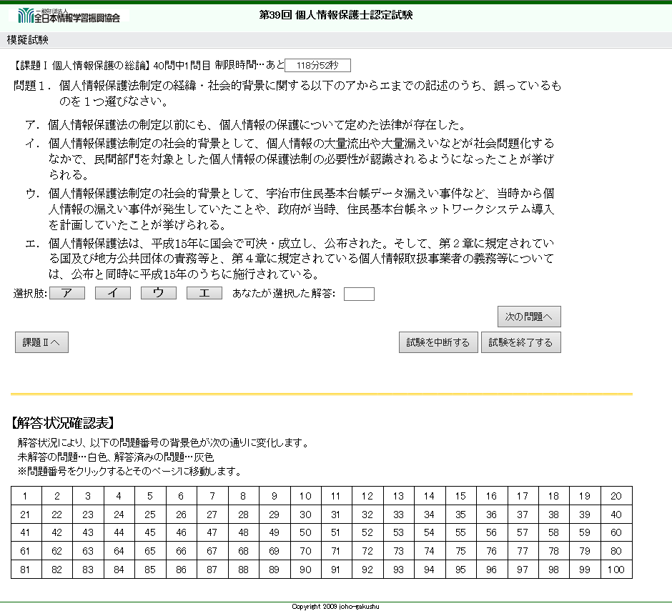Image resolution: width=672 pixels, height=616 pixels.
Task: Jump to question 61 in status table
Action: coord(26,551)
